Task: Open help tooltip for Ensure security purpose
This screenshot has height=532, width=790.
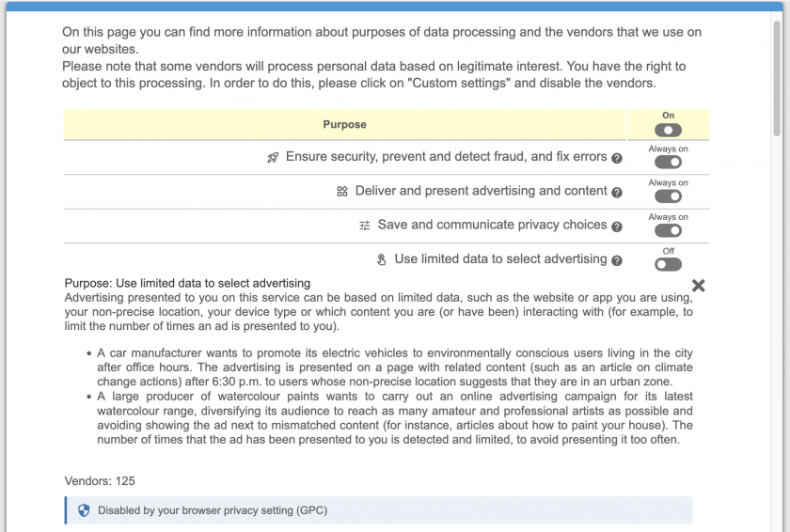Action: pos(617,158)
